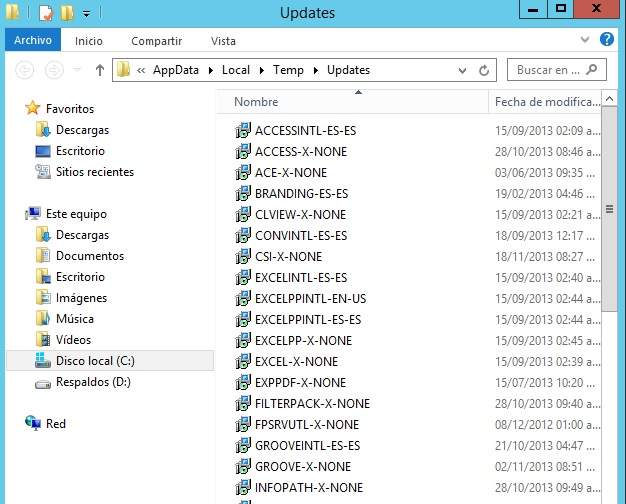This screenshot has width=626, height=504.
Task: Click the Properties icon in quick access toolbar
Action: 46,13
